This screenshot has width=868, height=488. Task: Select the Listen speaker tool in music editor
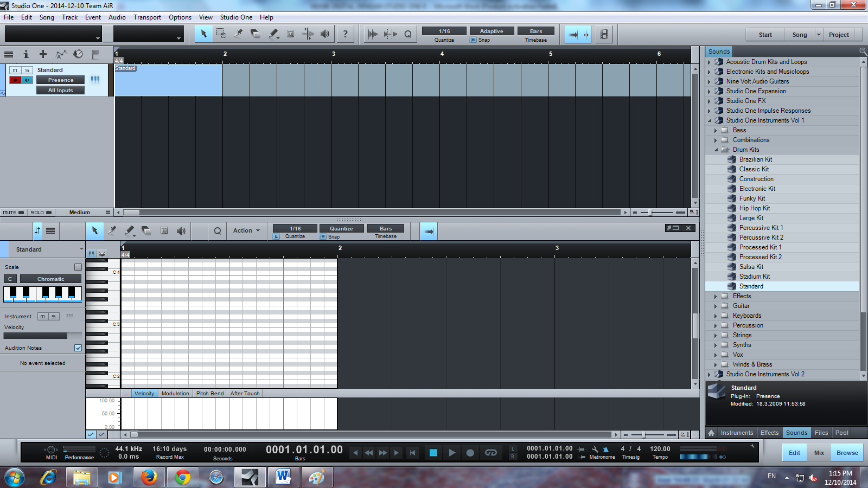[x=181, y=230]
